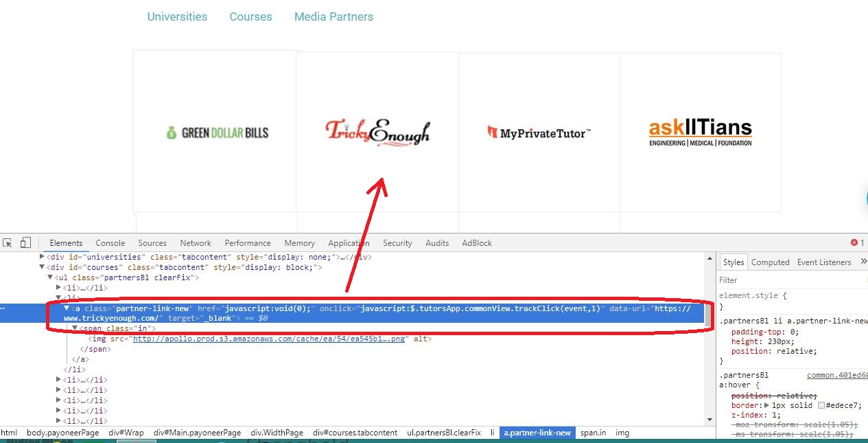The image size is (868, 443).
Task: Select body.payoneerPage in the breadcrumb bar
Action: pyautogui.click(x=63, y=433)
